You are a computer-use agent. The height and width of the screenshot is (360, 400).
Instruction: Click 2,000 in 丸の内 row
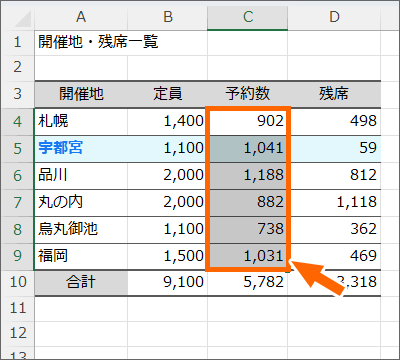168,203
